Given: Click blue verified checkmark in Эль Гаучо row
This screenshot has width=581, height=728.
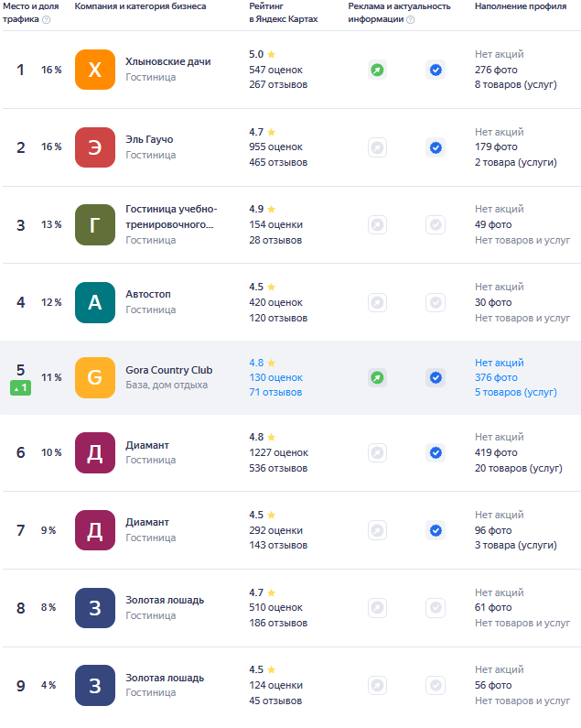Looking at the screenshot, I should click(436, 147).
